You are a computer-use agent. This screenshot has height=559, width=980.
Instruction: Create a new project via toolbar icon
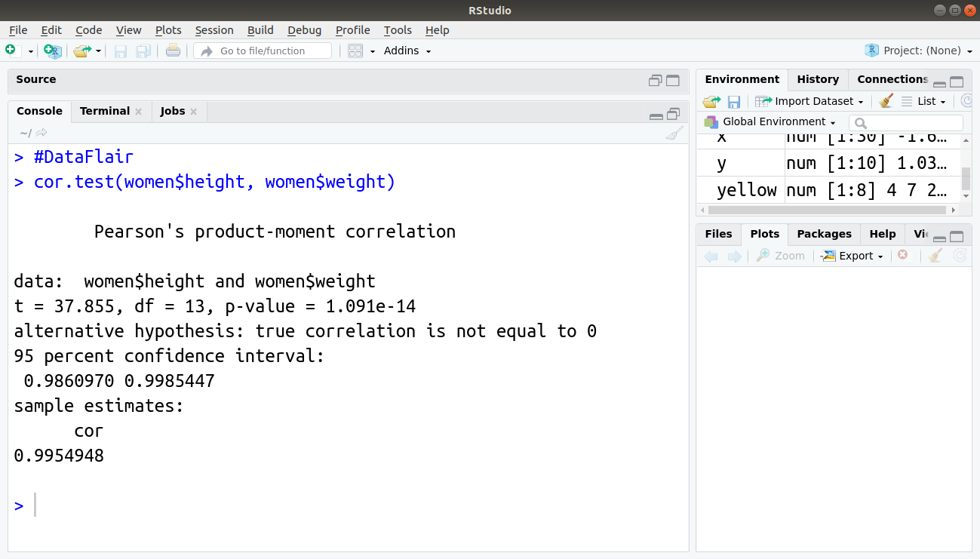[x=51, y=51]
